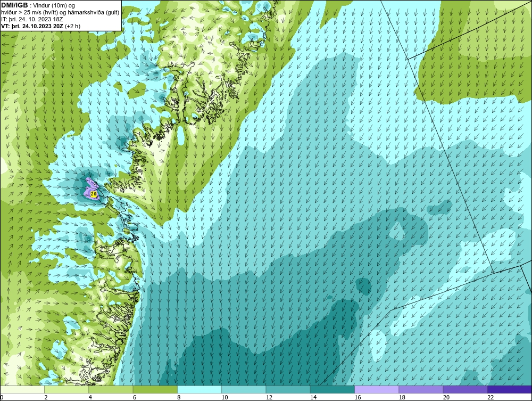This screenshot has width=532, height=401.
Task: Click 'hviður > 25 m/s (hvítt)' legend text
Action: 29,13
